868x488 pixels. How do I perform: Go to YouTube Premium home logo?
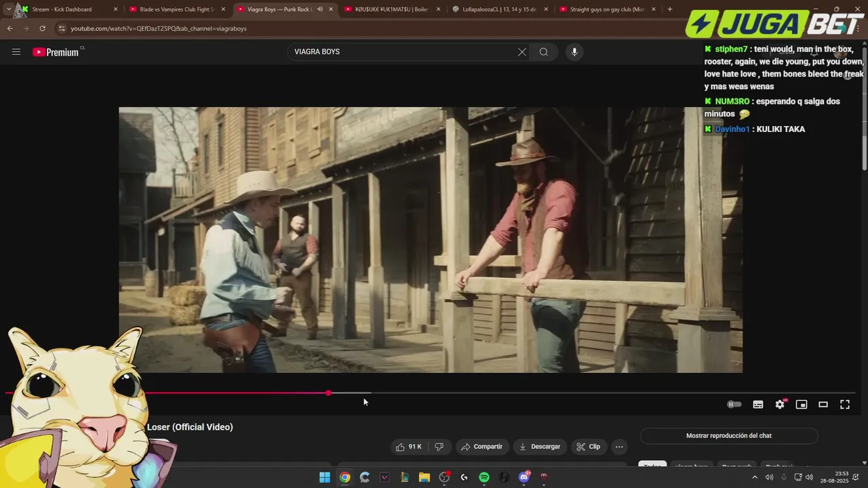pyautogui.click(x=56, y=52)
